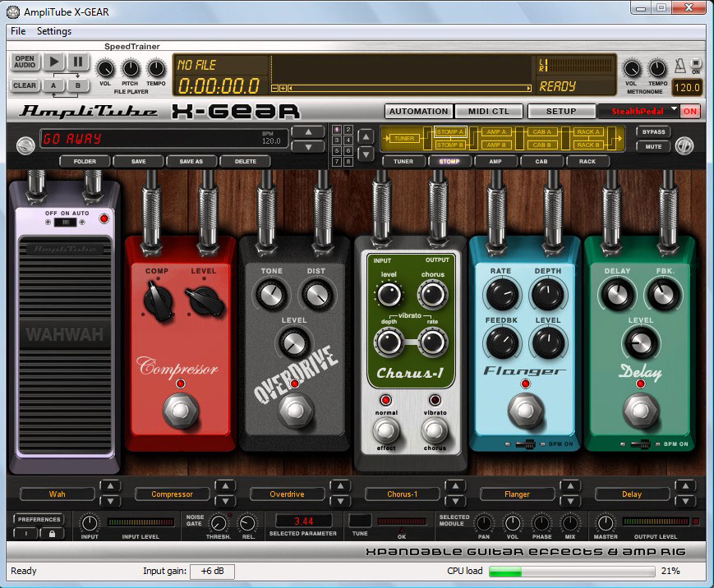The height and width of the screenshot is (588, 714).
Task: Open the File menu
Action: (x=18, y=31)
